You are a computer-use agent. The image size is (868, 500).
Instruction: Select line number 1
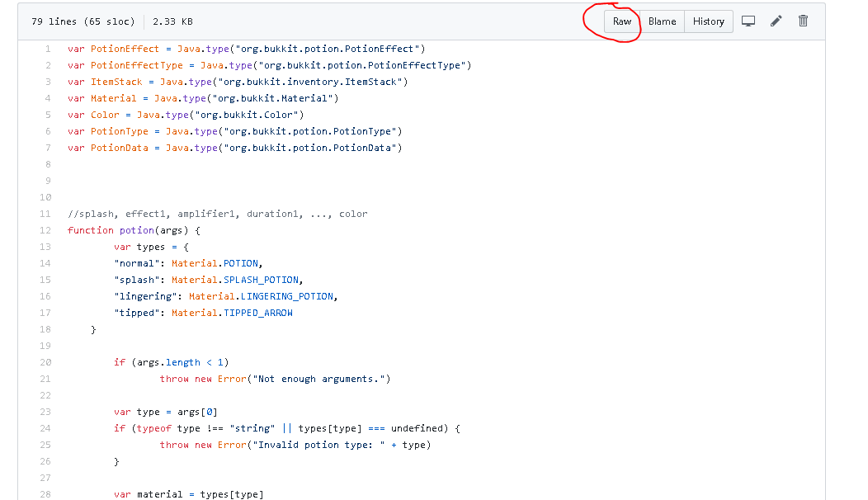[48, 49]
